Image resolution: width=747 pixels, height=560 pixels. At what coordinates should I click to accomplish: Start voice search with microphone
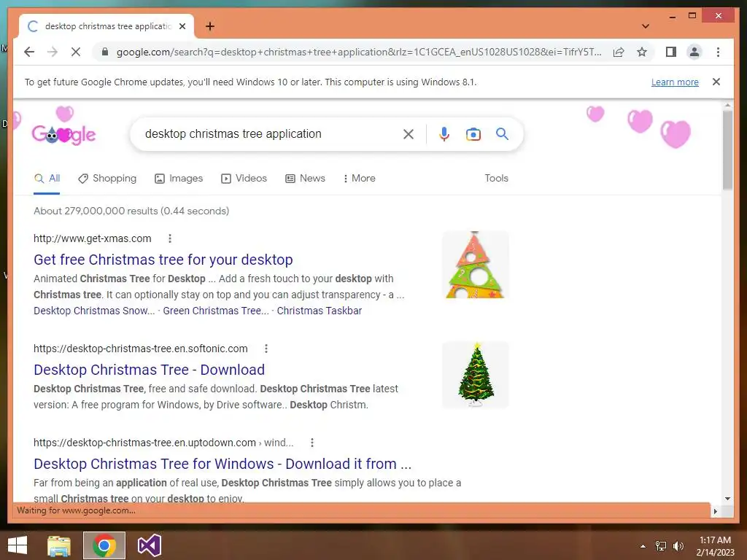444,134
